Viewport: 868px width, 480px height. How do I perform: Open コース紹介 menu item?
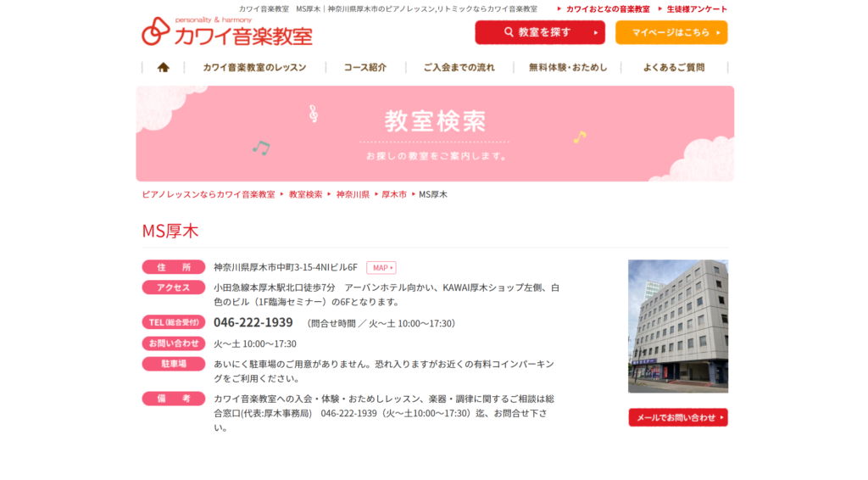365,68
